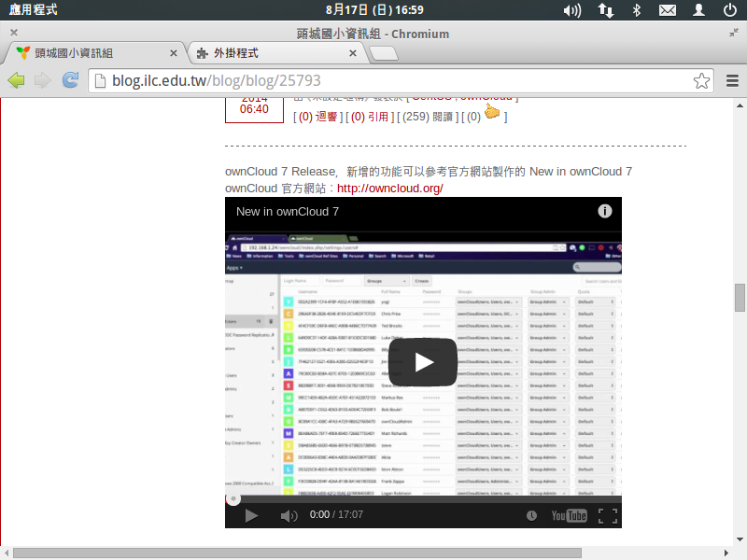Image resolution: width=747 pixels, height=560 pixels.
Task: Switch to the 頭城國小資訊組 tab
Action: [94, 53]
